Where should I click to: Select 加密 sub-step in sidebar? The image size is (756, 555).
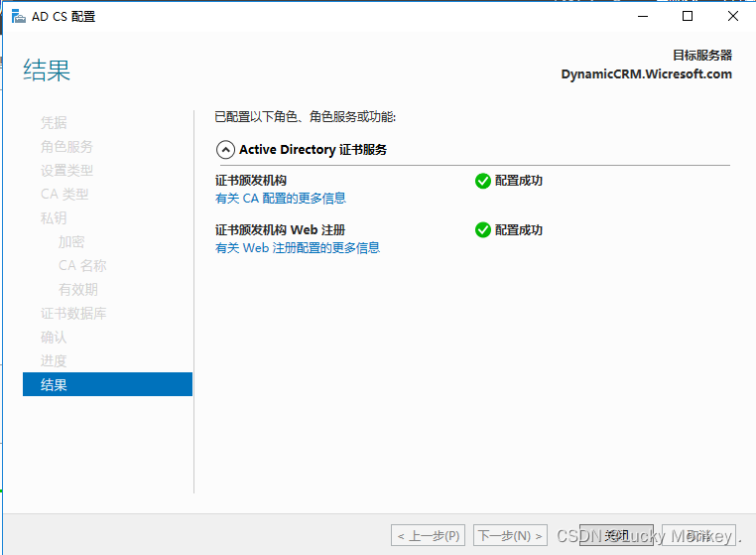[71, 242]
